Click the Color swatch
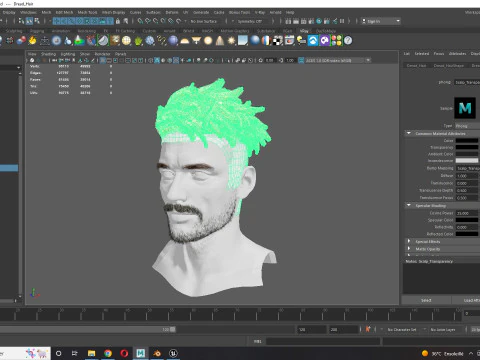The image size is (480, 360). pos(467,141)
